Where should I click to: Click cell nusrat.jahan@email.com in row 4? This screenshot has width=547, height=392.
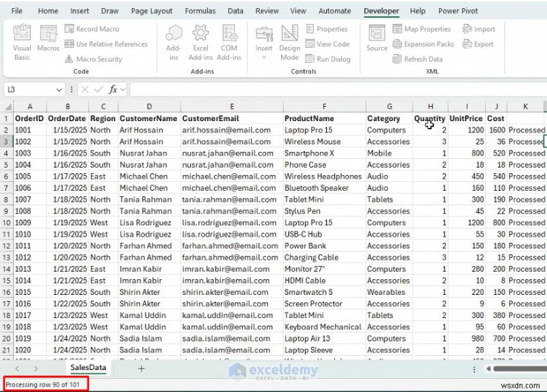point(232,153)
